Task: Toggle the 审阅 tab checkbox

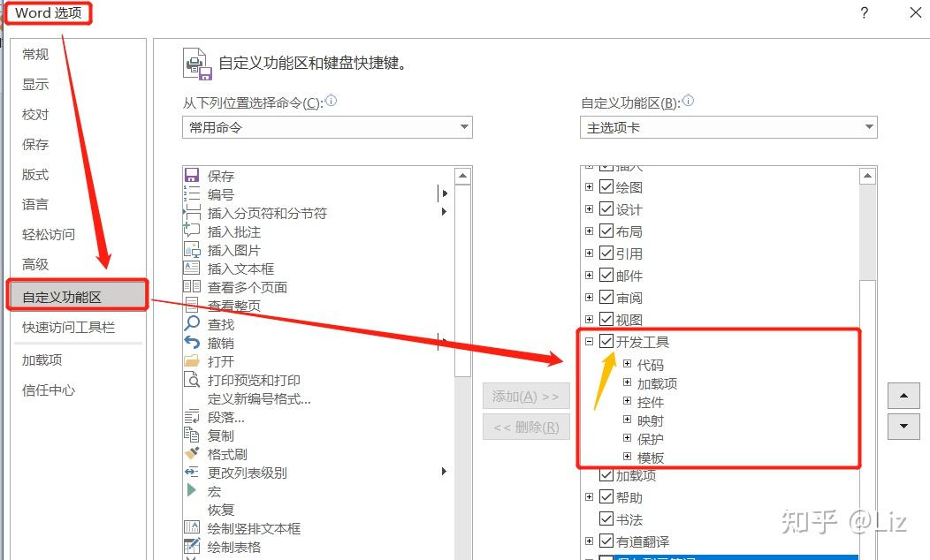Action: click(606, 297)
